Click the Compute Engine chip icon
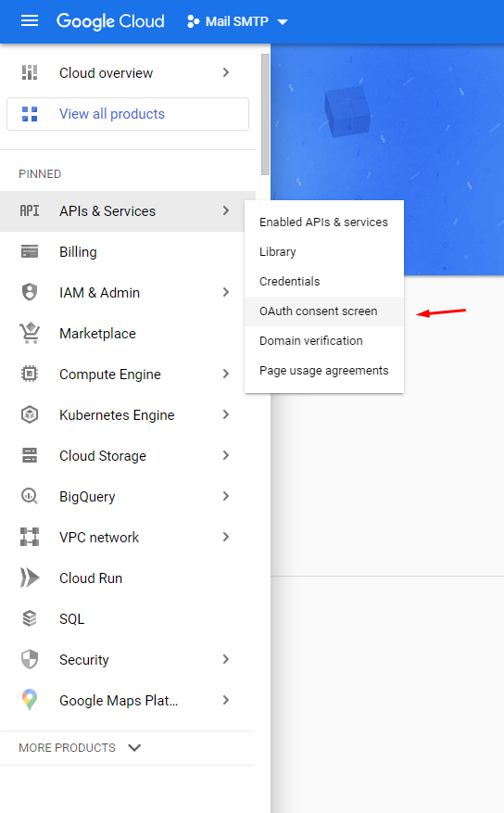Image resolution: width=504 pixels, height=813 pixels. 30,374
